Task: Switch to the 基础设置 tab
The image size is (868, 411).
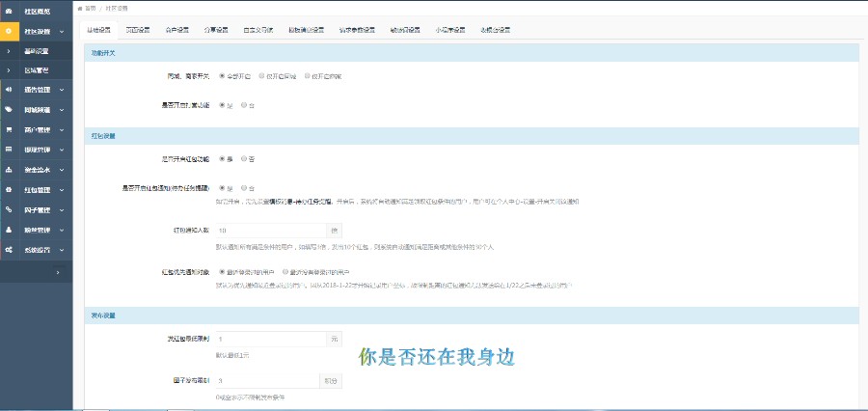Action: tap(98, 30)
